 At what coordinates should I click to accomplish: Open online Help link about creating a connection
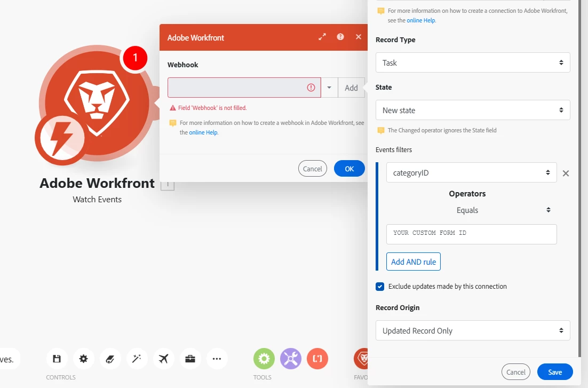[x=421, y=20]
